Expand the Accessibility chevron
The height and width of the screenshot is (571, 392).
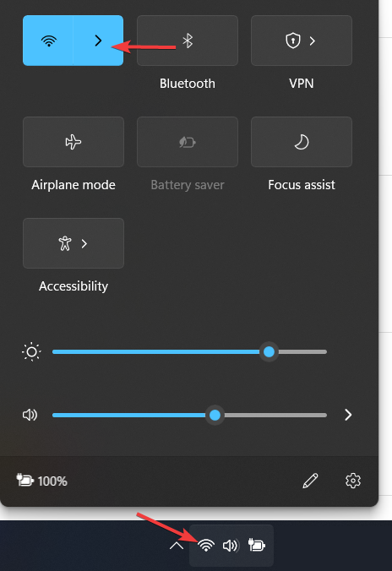[84, 243]
